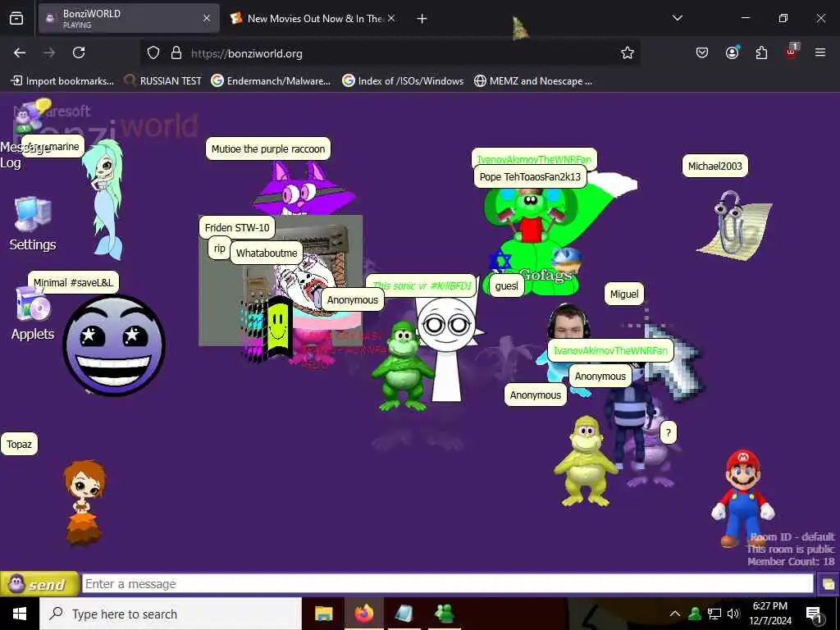Click the purple gorilla send button

pyautogui.click(x=39, y=583)
